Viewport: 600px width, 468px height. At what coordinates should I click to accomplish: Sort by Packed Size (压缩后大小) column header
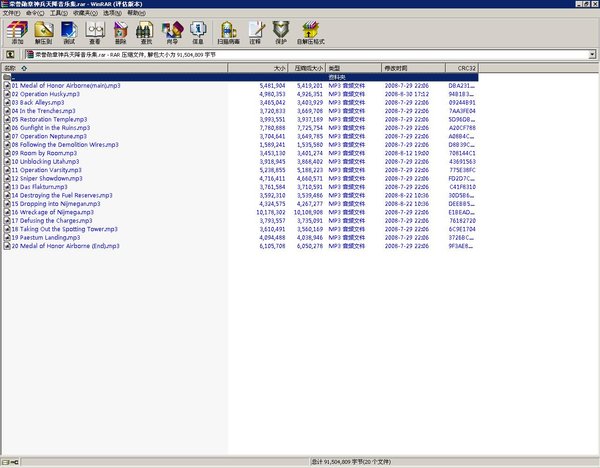coord(307,68)
